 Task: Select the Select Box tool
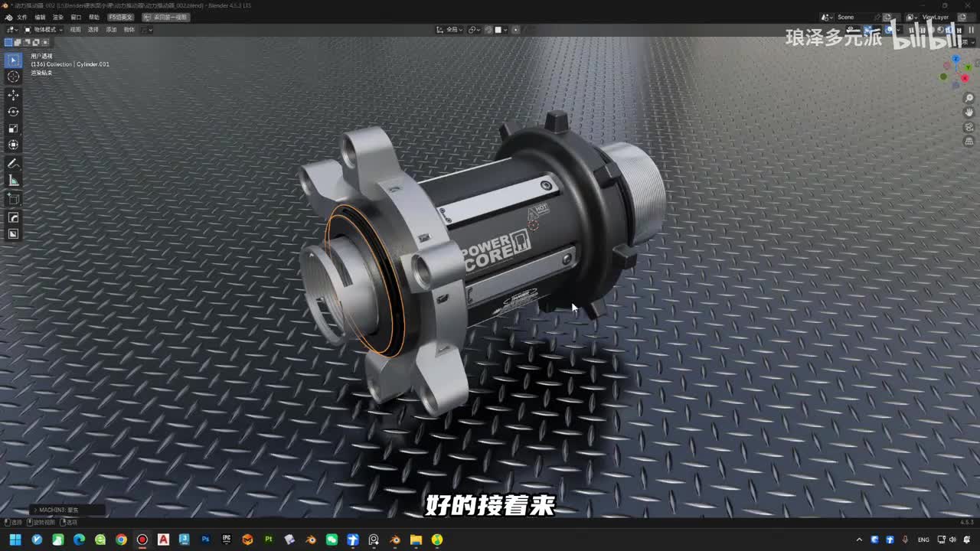[13, 60]
